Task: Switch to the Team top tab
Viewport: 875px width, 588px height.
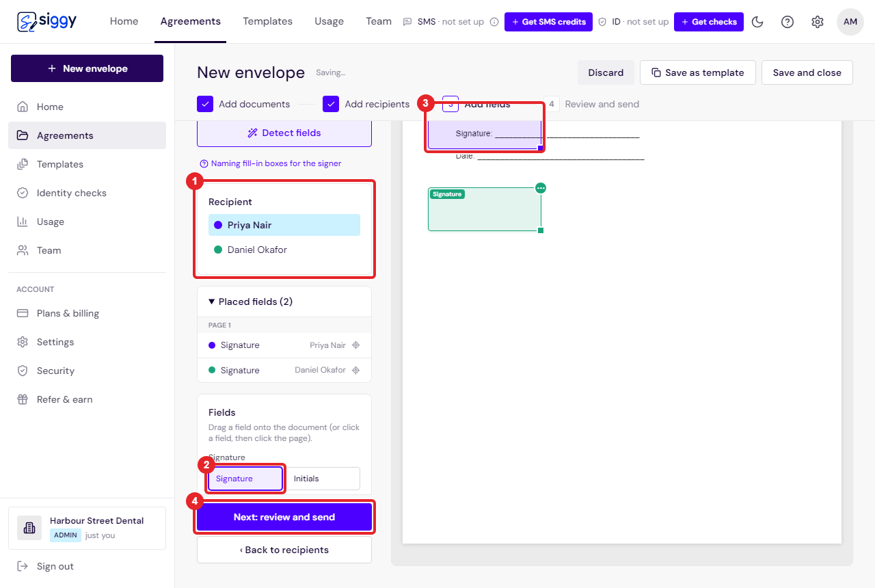Action: click(x=379, y=21)
